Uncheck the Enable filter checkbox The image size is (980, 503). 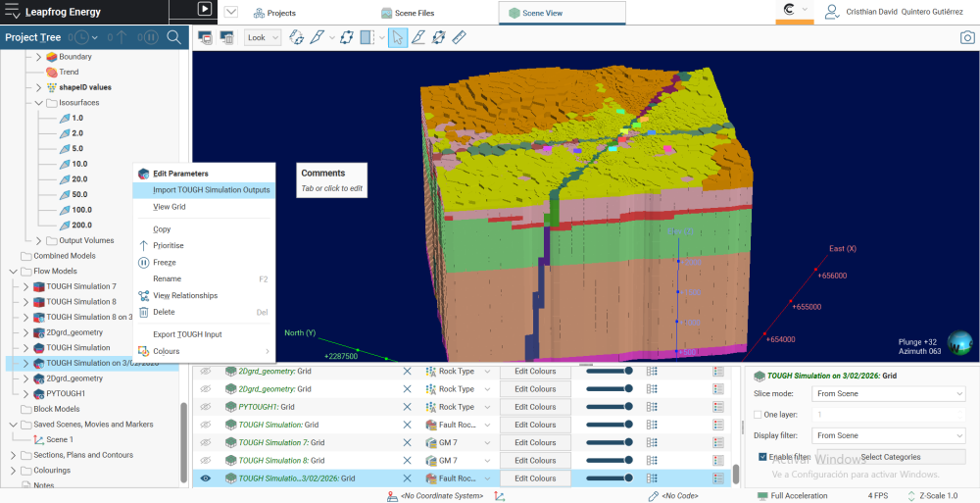761,457
